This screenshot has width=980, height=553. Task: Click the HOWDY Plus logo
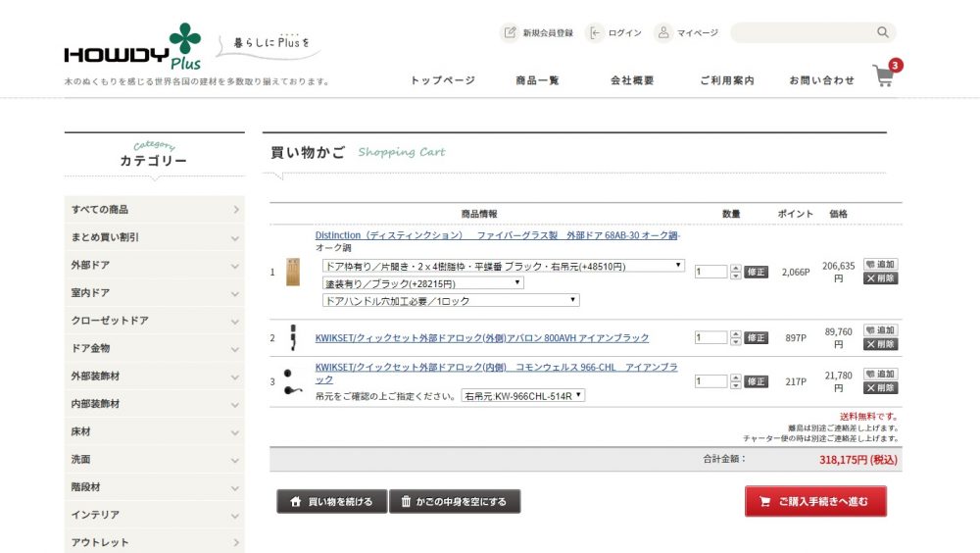(x=132, y=47)
